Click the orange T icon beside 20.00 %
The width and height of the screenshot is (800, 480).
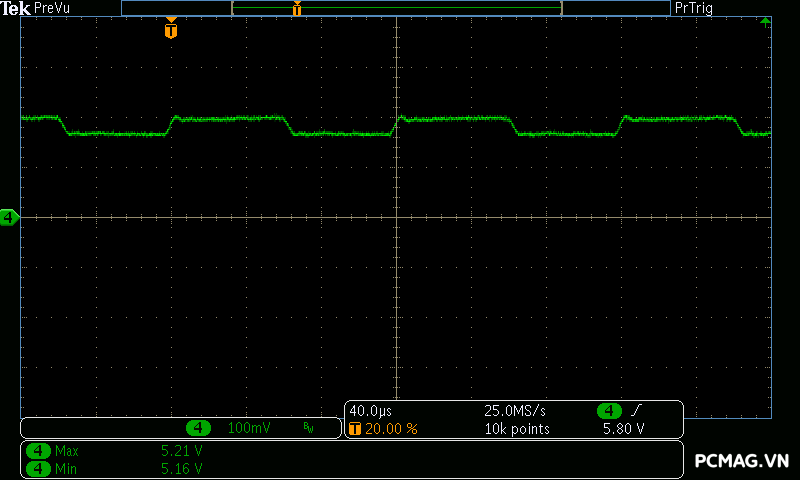355,428
